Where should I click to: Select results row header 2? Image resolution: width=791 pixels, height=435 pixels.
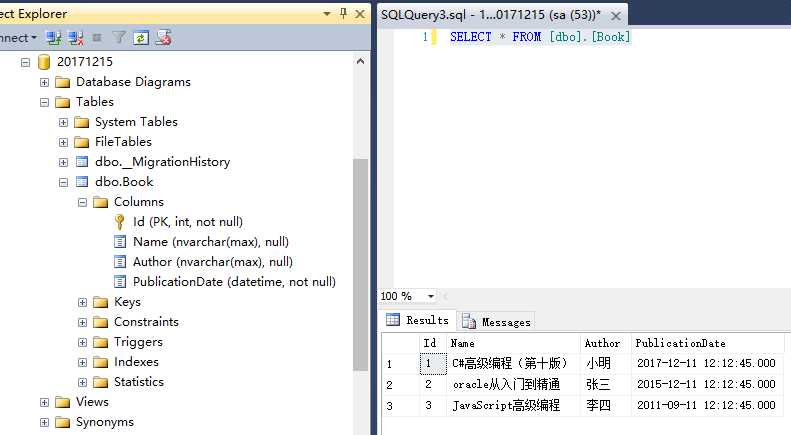[x=400, y=385]
